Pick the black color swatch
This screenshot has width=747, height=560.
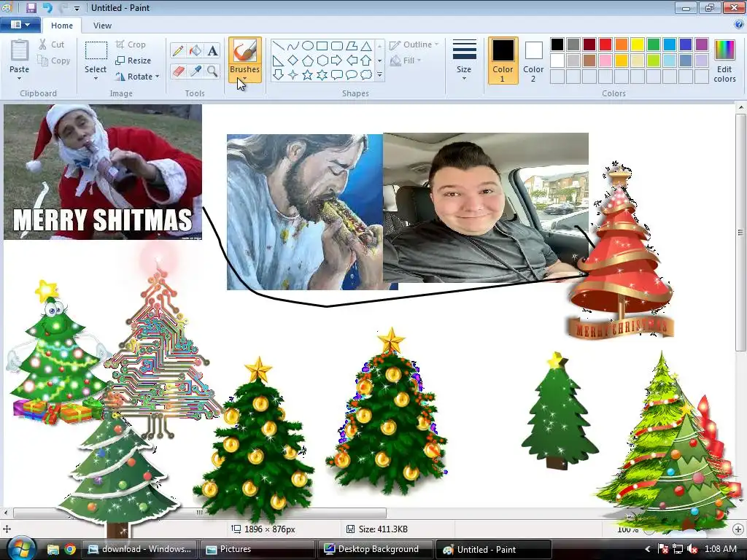[557, 44]
